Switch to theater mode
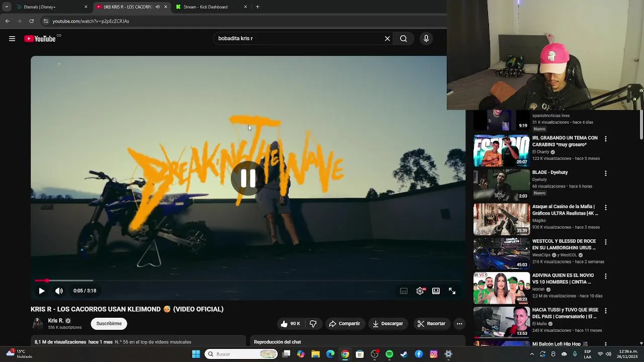 click(x=436, y=291)
